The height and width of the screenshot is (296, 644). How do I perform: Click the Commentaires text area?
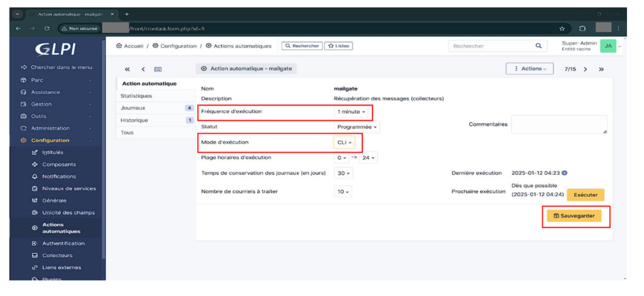[x=558, y=124]
